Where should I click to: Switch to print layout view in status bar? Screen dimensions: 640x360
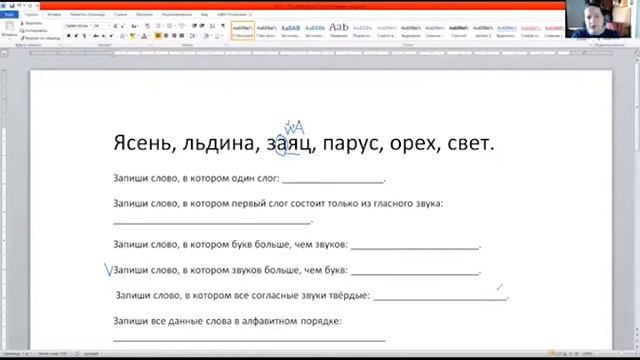pyautogui.click(x=552, y=354)
